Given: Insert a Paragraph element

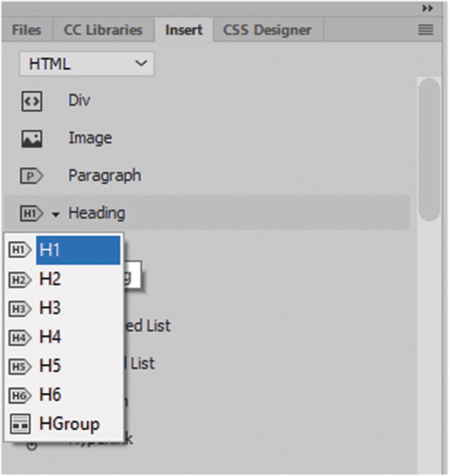Looking at the screenshot, I should pyautogui.click(x=105, y=176).
